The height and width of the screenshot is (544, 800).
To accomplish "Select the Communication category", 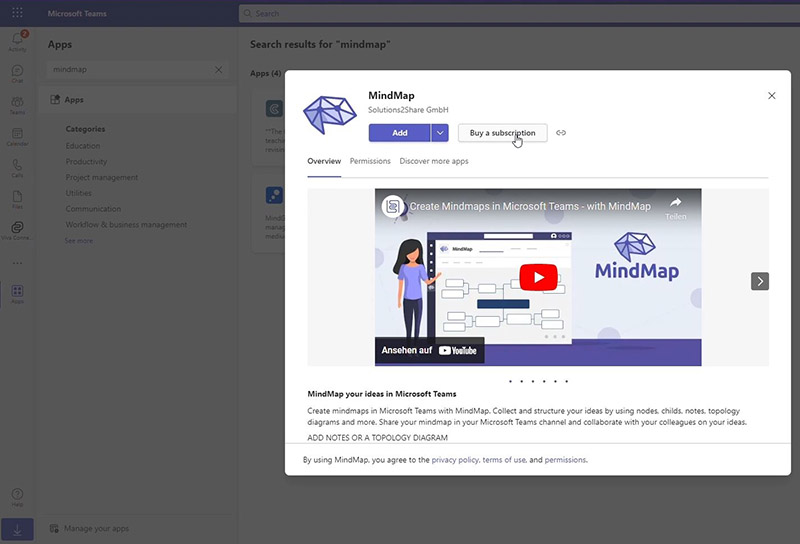I will click(x=93, y=209).
